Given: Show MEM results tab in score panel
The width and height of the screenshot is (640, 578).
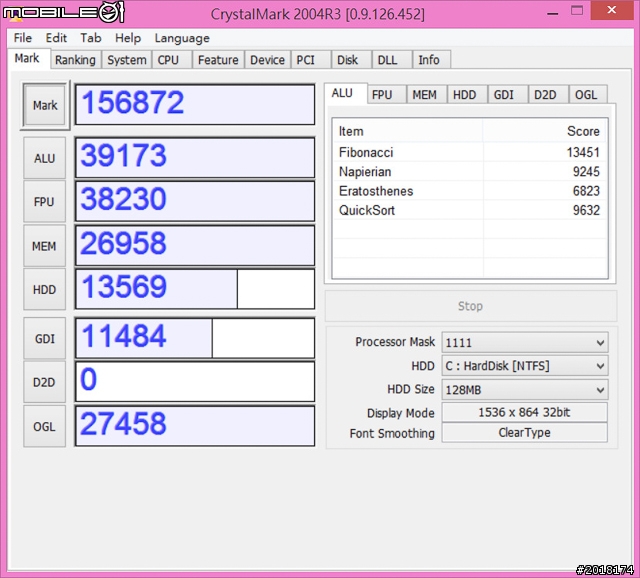Looking at the screenshot, I should [427, 94].
